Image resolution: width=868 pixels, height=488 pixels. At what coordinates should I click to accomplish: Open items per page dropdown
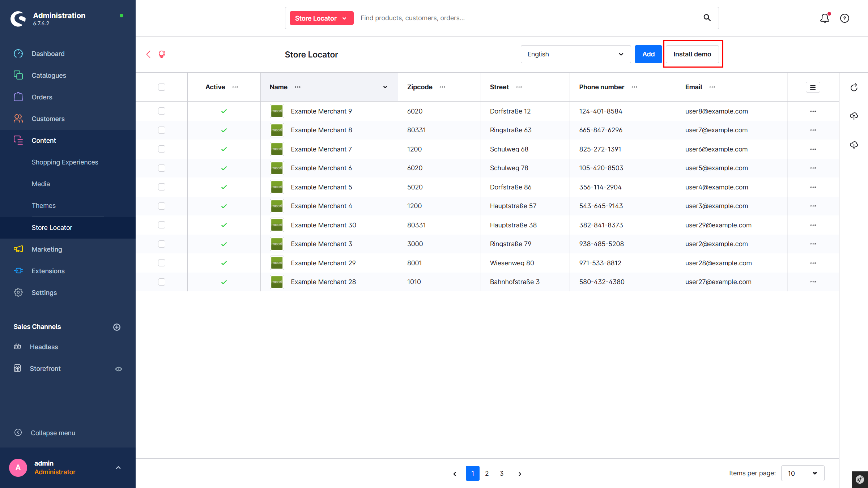(803, 473)
